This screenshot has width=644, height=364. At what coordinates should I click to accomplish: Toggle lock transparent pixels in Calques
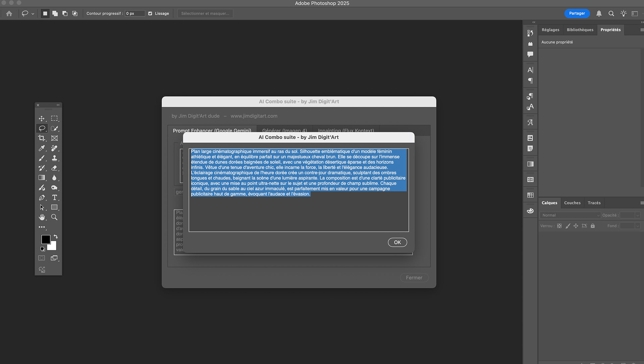559,226
